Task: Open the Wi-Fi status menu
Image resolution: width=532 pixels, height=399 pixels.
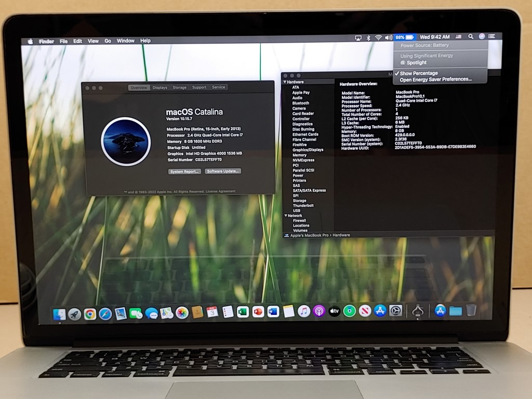Action: pyautogui.click(x=378, y=37)
